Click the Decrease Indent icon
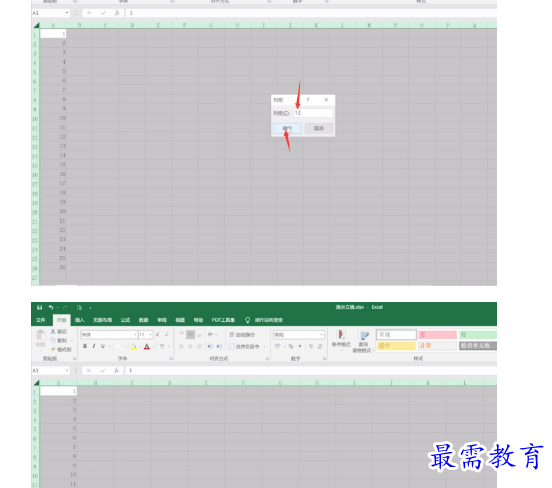The width and height of the screenshot is (552, 488). point(210,346)
